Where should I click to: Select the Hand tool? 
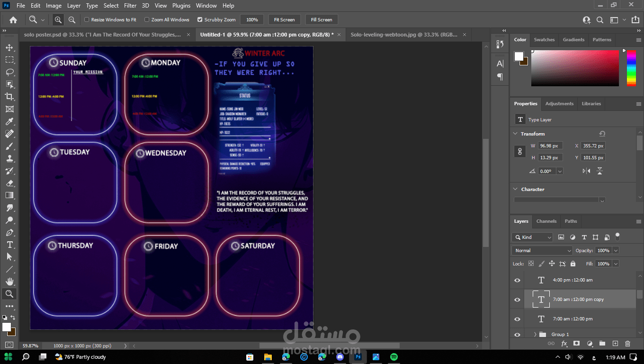[x=9, y=282]
